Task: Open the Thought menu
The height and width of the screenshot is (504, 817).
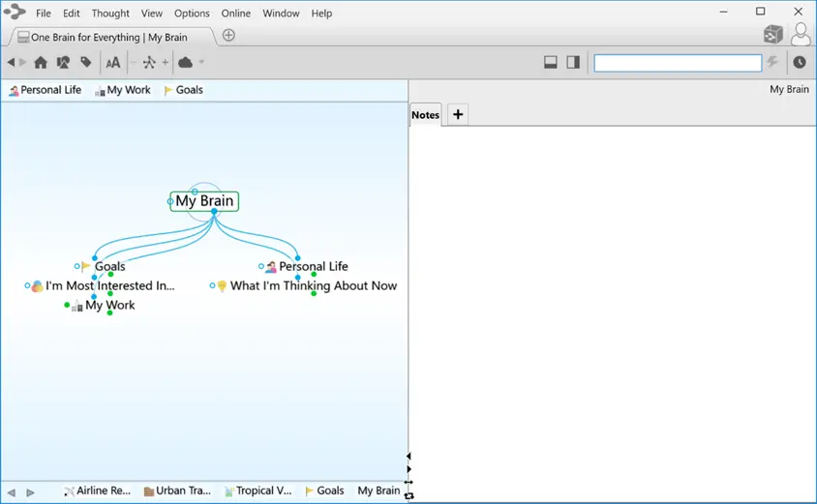Action: click(110, 14)
